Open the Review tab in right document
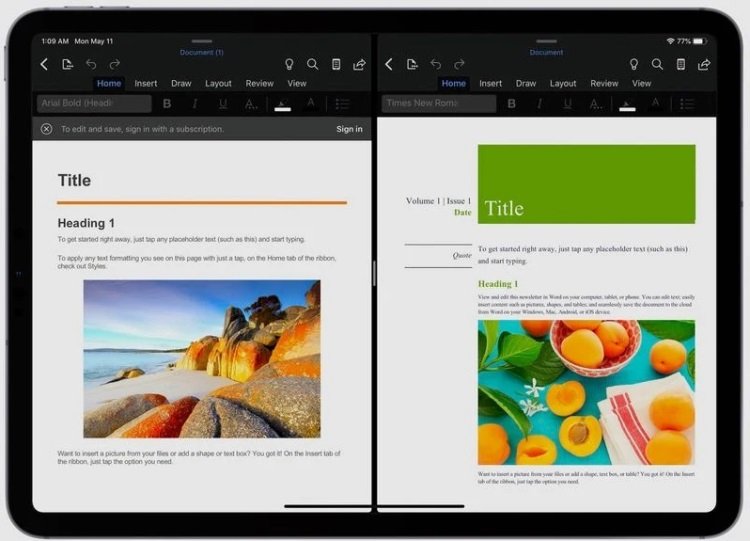This screenshot has height=541, width=750. click(604, 83)
